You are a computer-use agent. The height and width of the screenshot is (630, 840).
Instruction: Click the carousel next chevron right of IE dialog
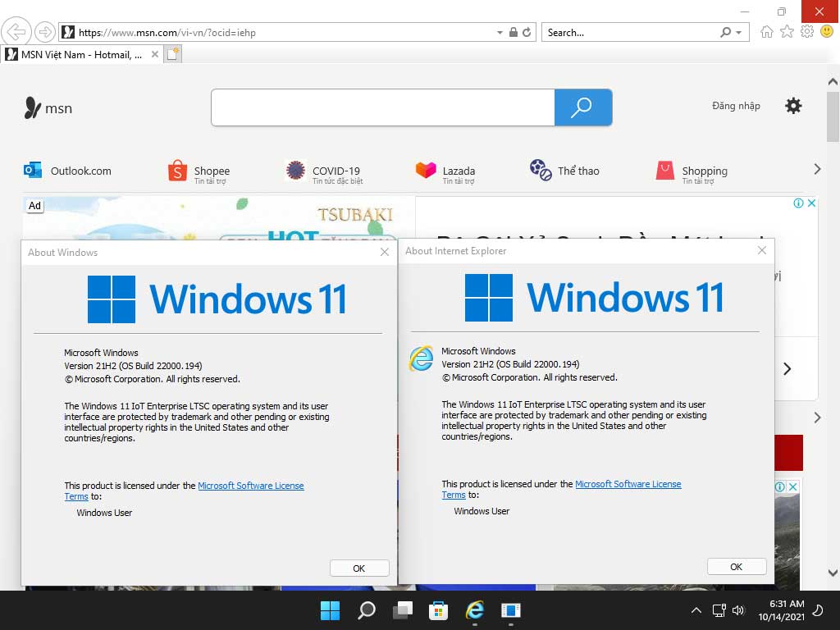(x=787, y=368)
